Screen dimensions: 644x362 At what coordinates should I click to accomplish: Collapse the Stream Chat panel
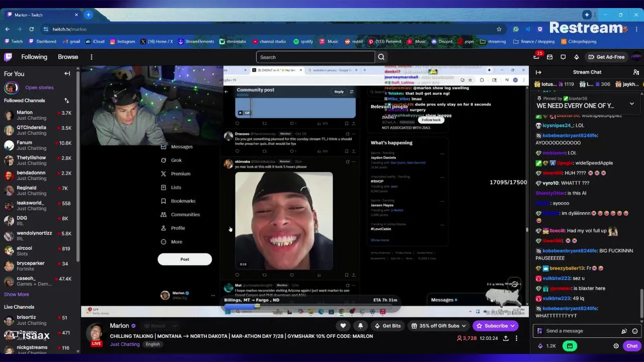(538, 72)
